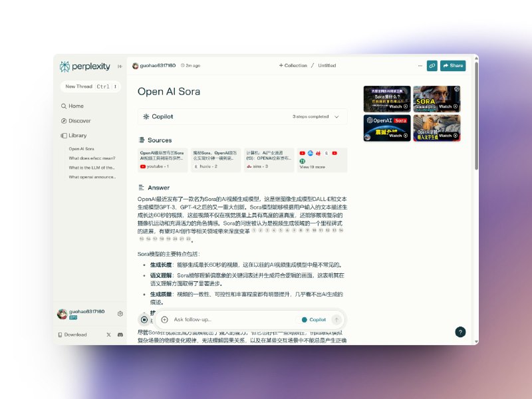Click the Copilot sparkle icon
532x399 pixels.
click(x=146, y=117)
